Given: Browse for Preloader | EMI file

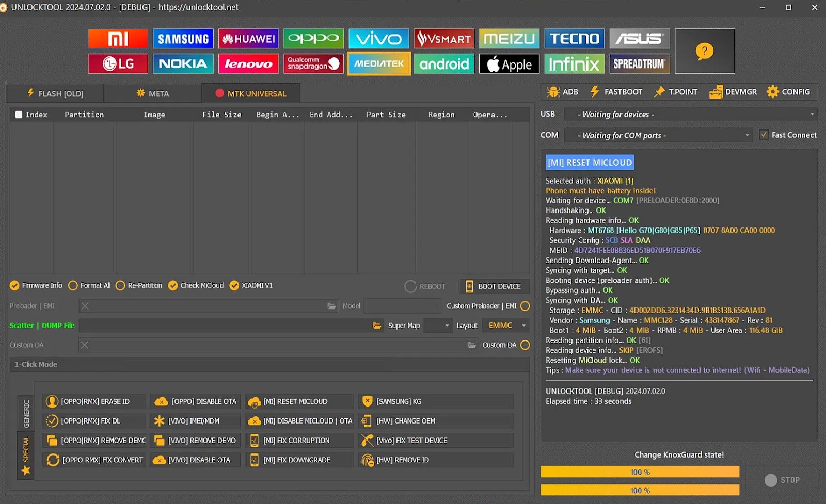Looking at the screenshot, I should (x=331, y=306).
